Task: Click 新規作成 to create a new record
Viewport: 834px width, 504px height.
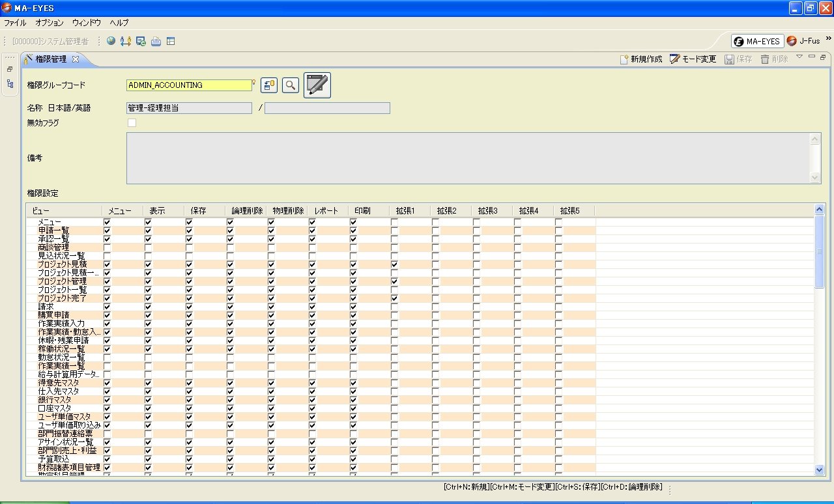Action: coord(640,59)
